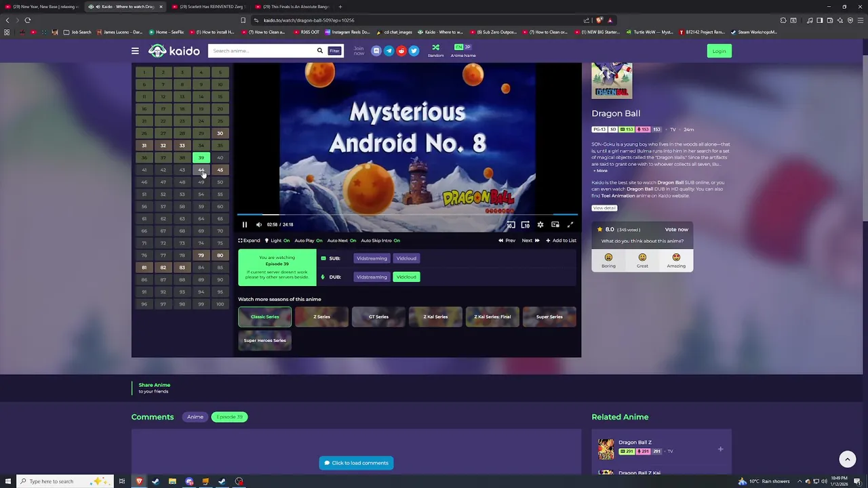Rate the anime as Great
The image size is (868, 488).
[642, 260]
